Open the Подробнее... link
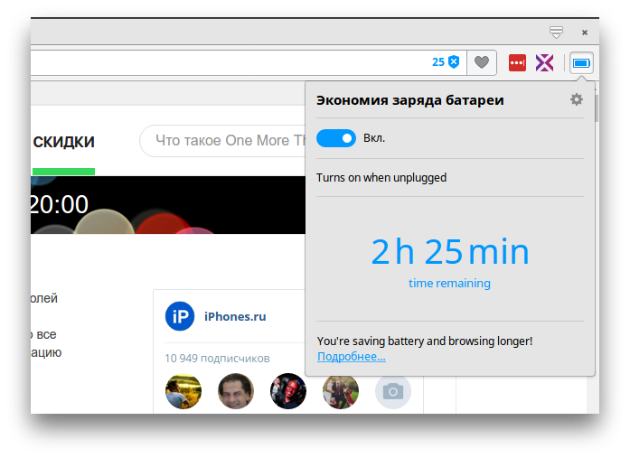Image resolution: width=630 pixels, height=458 pixels. pos(351,356)
